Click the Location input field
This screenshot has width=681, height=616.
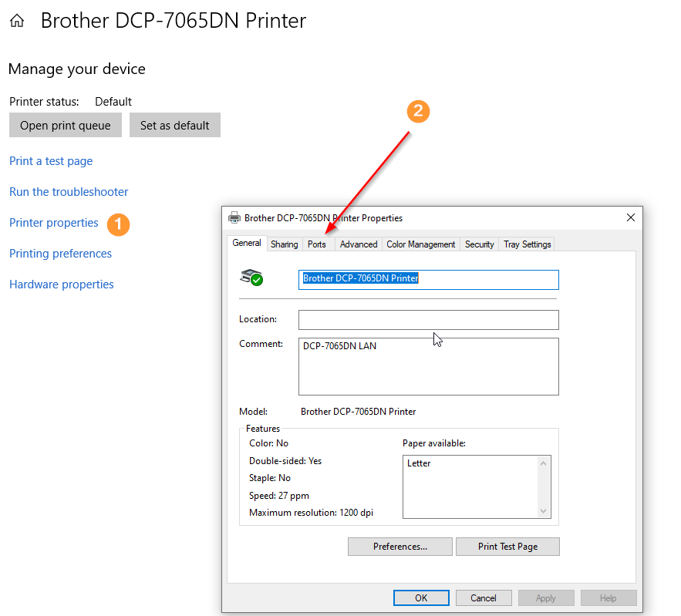[x=428, y=320]
